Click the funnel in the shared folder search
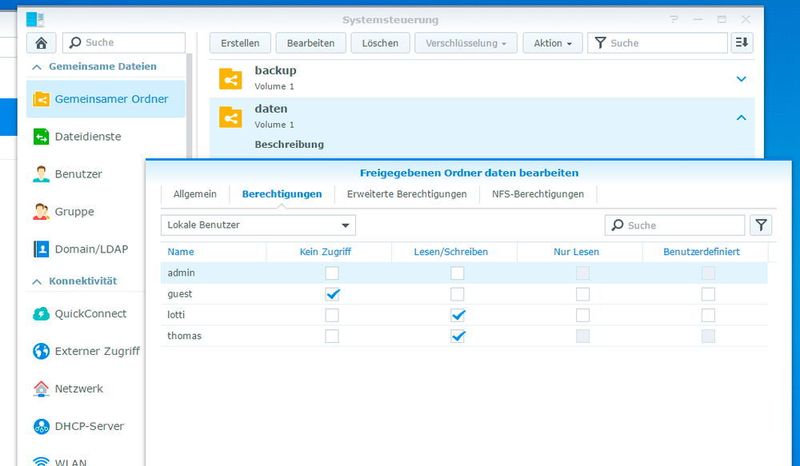 [601, 43]
